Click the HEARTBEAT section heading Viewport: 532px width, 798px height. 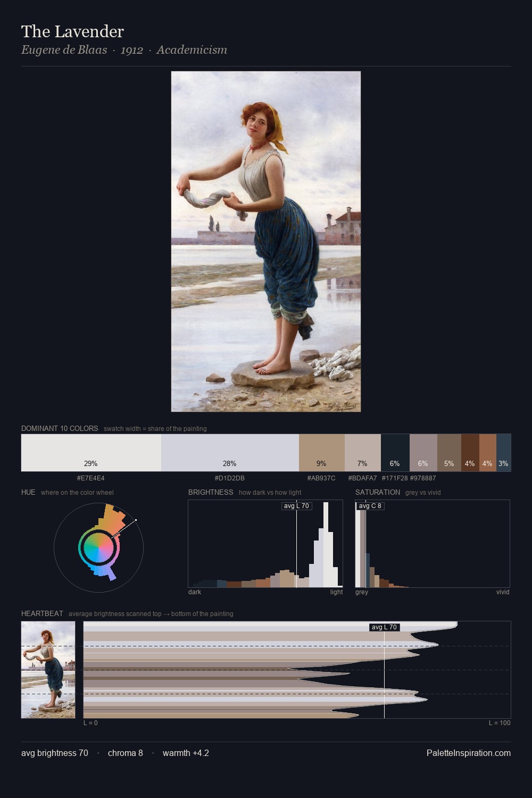42,613
